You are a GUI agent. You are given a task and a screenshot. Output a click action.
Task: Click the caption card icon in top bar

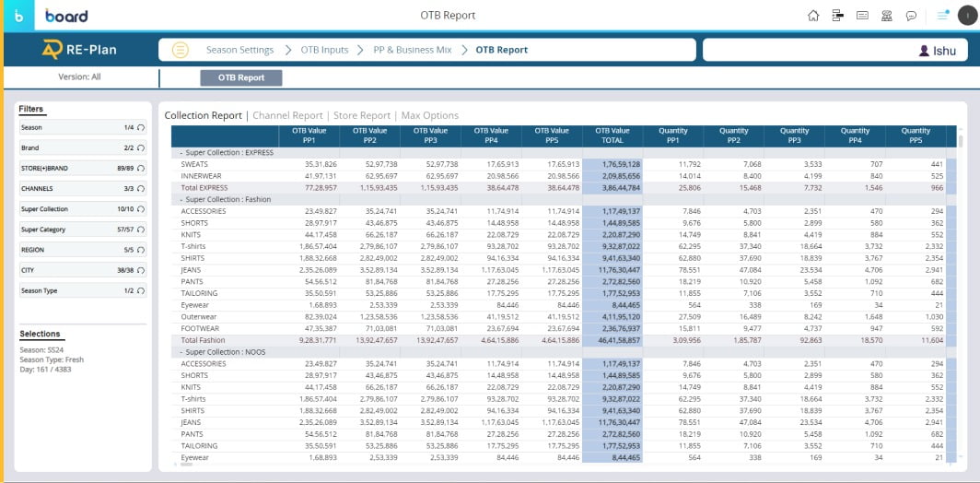pyautogui.click(x=862, y=16)
